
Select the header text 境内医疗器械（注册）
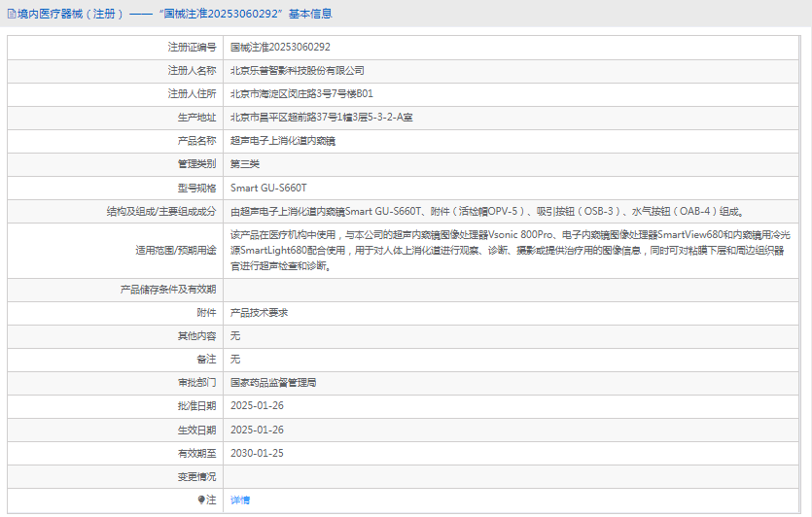click(71, 14)
